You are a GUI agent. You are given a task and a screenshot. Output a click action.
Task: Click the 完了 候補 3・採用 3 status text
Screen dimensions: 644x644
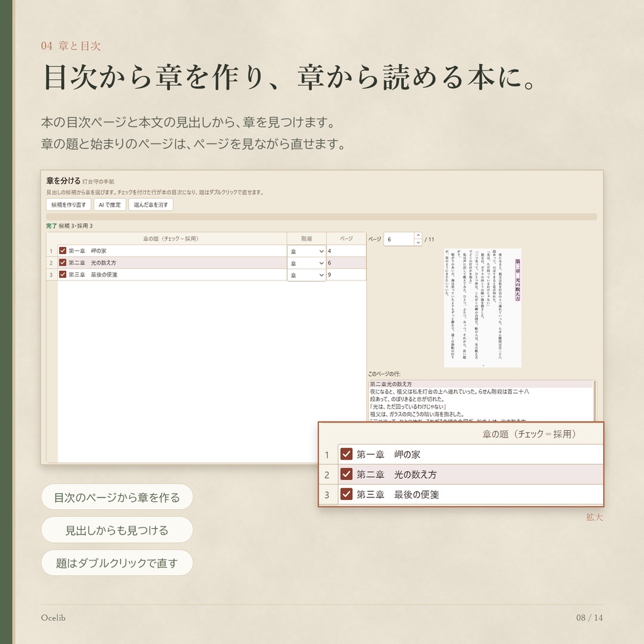(69, 226)
